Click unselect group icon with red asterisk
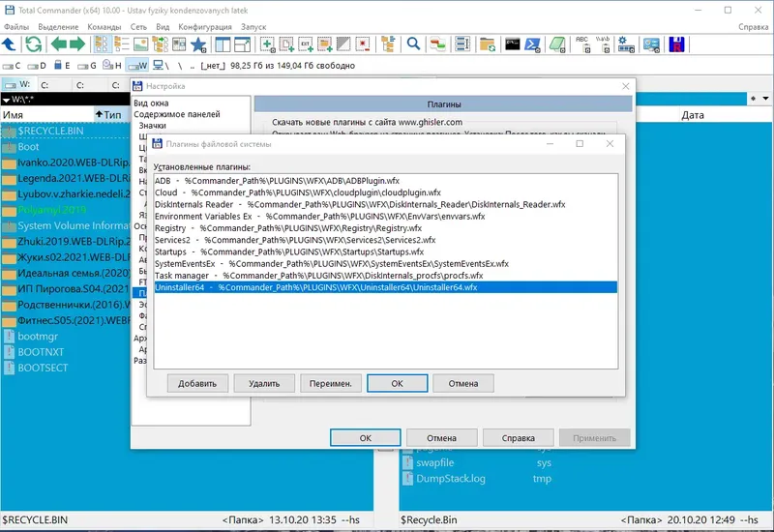This screenshot has width=774, height=532. 363,44
